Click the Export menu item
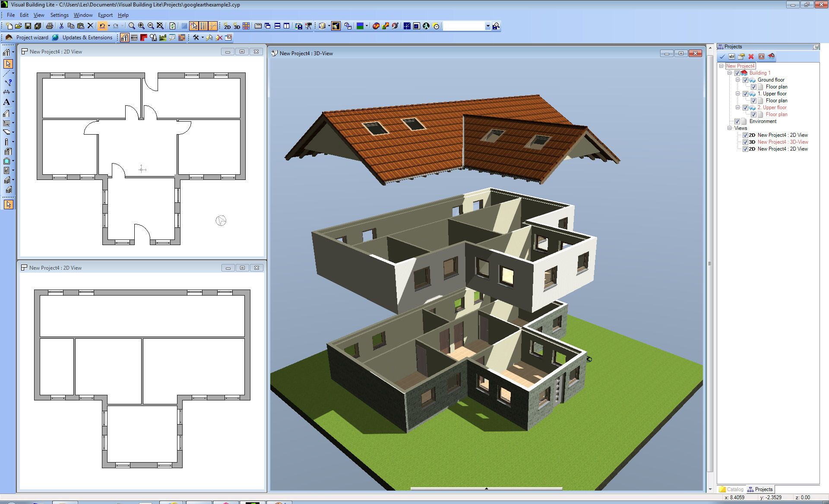Image resolution: width=829 pixels, height=504 pixels. coord(105,14)
